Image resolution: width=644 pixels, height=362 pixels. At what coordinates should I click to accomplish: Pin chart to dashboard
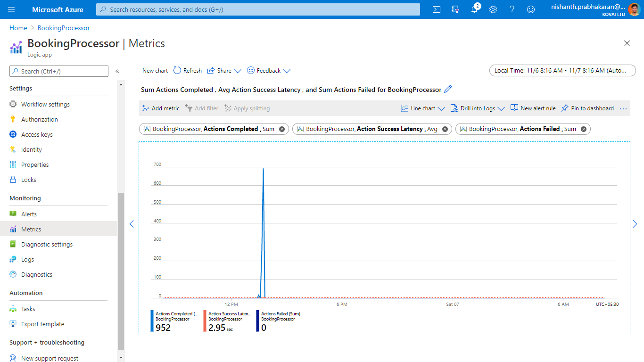pyautogui.click(x=587, y=108)
